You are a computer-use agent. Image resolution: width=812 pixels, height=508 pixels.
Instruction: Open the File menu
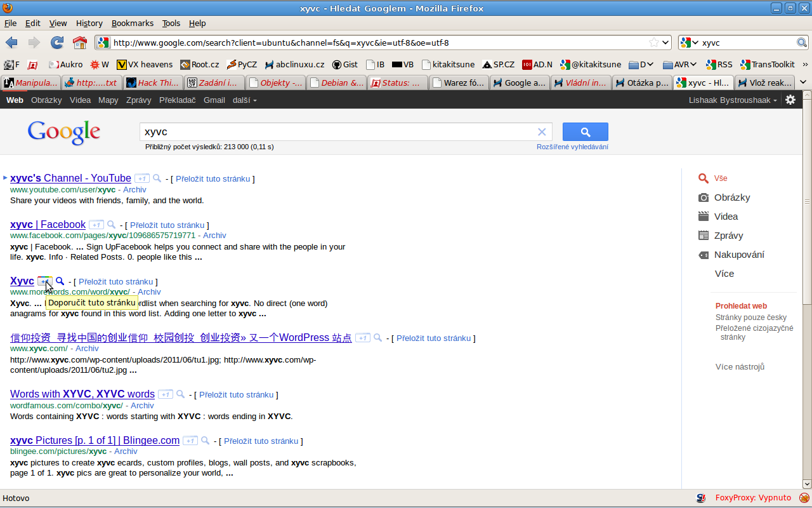[x=10, y=23]
